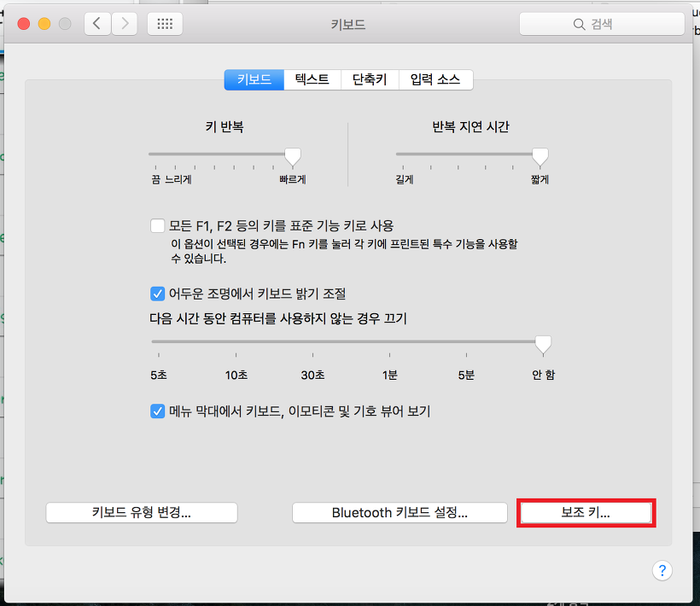Toggle 어두운 조명에서 키보드 밝기 조절 checkbox
Screen dimensions: 700x606
tap(157, 294)
